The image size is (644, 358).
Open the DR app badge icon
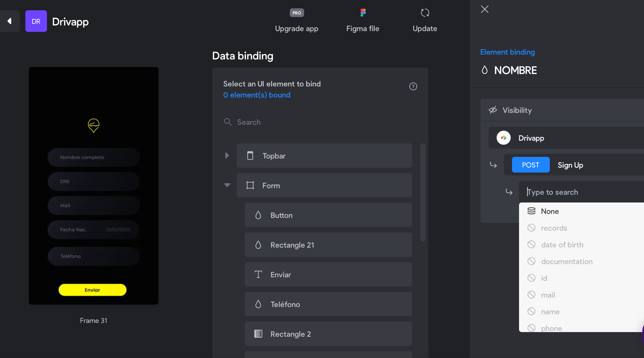pyautogui.click(x=36, y=21)
